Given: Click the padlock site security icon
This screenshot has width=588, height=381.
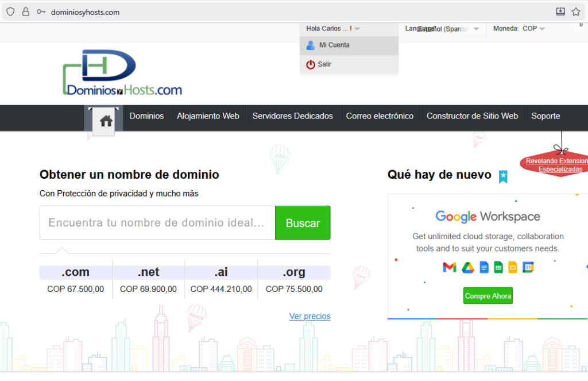Looking at the screenshot, I should (25, 11).
